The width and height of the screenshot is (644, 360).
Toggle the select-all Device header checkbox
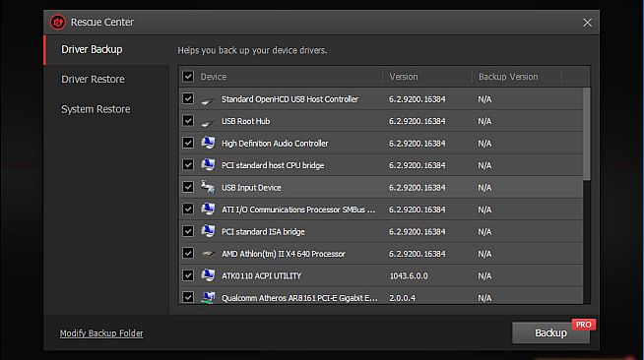188,77
